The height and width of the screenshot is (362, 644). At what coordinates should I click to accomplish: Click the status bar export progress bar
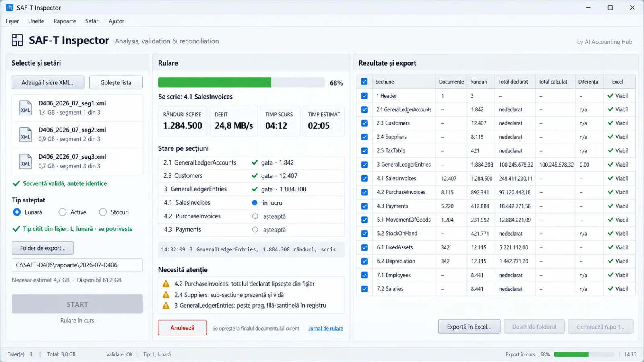coord(584,354)
